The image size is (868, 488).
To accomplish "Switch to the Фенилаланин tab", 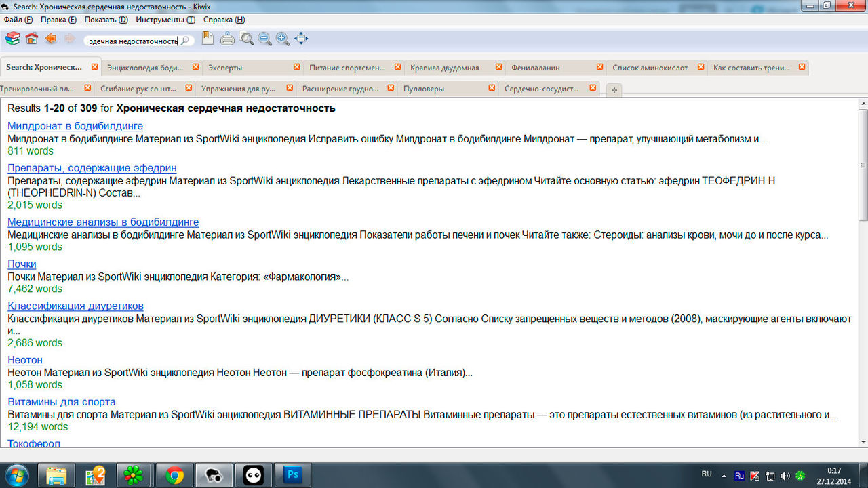I will click(536, 68).
